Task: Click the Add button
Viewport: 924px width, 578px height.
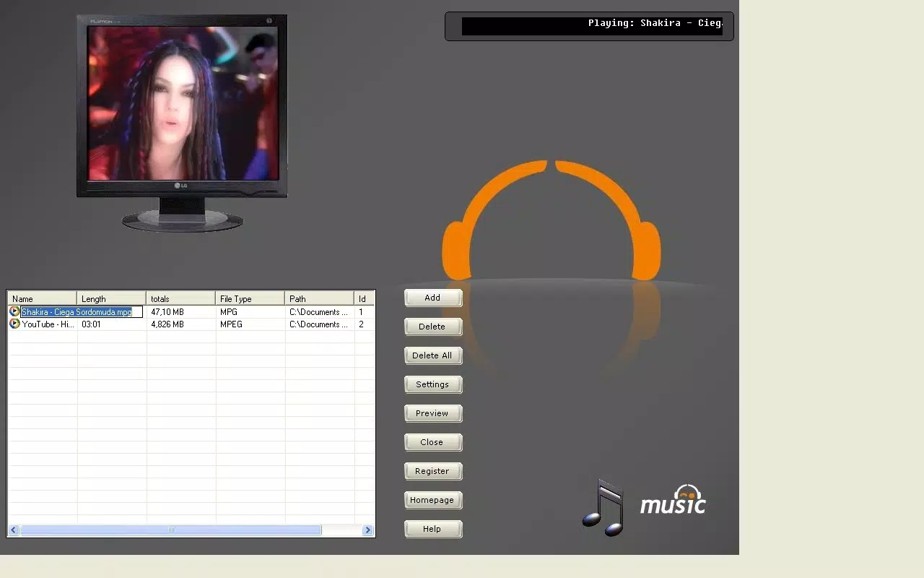Action: tap(432, 298)
